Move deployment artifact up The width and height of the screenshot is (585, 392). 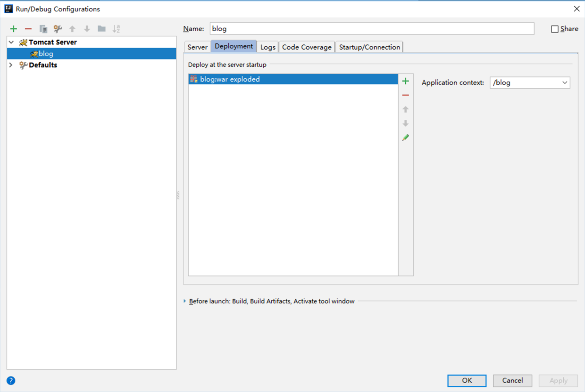tap(405, 109)
